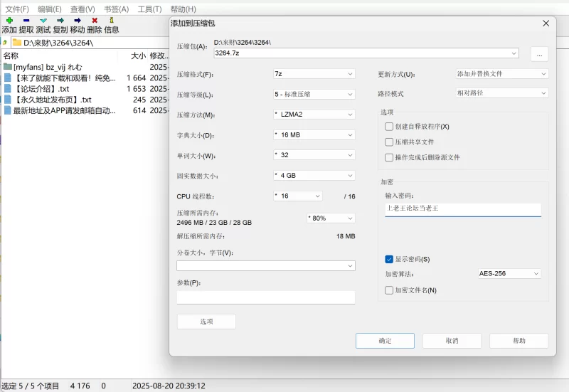
Task: Click the 选项 button
Action: tap(206, 322)
